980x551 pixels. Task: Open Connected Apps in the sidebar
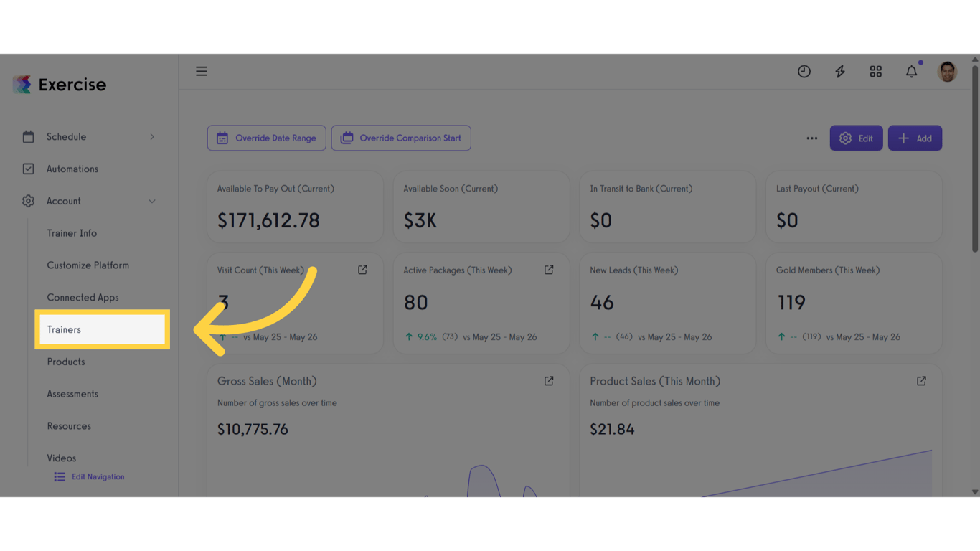pos(83,298)
